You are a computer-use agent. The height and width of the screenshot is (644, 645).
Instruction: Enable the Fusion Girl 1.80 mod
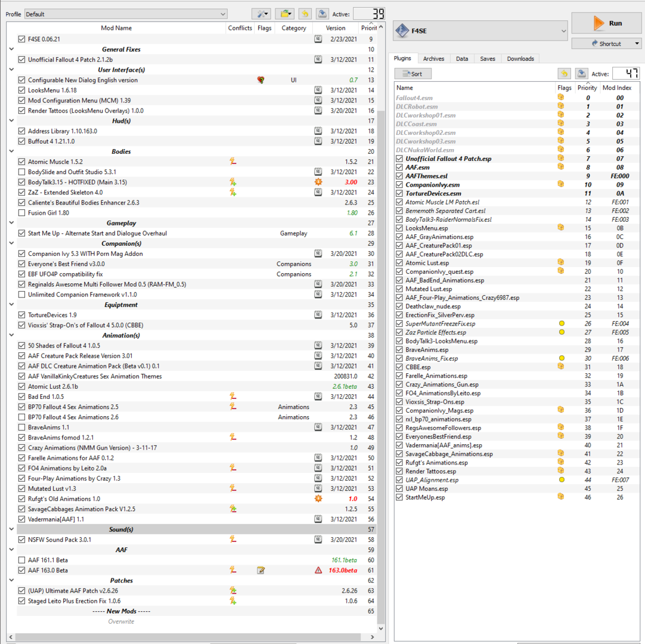coord(22,213)
